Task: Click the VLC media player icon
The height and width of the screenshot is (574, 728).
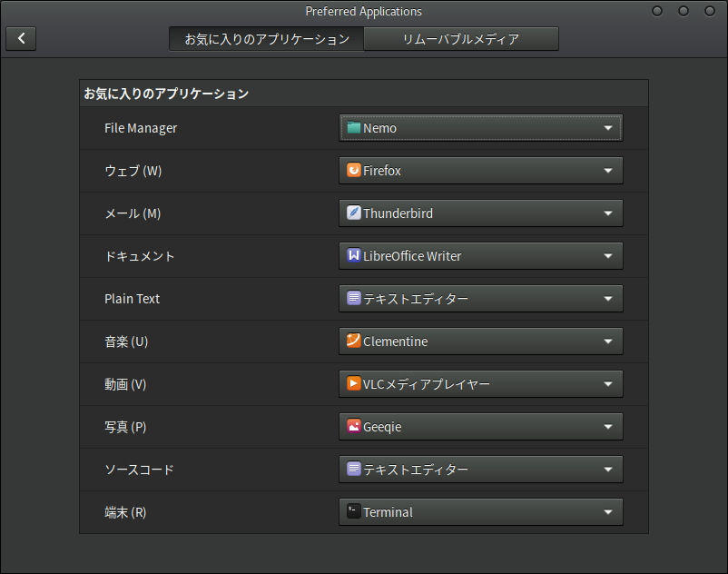Action: 354,383
